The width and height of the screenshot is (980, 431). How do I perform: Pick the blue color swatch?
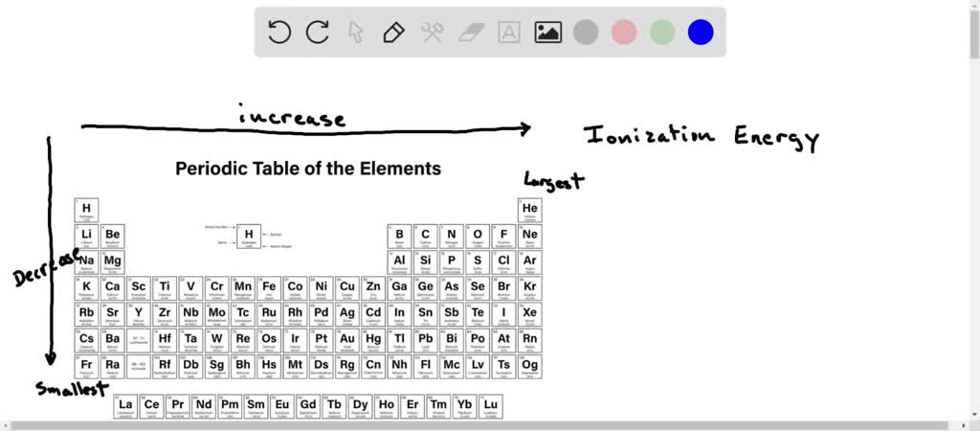point(701,33)
